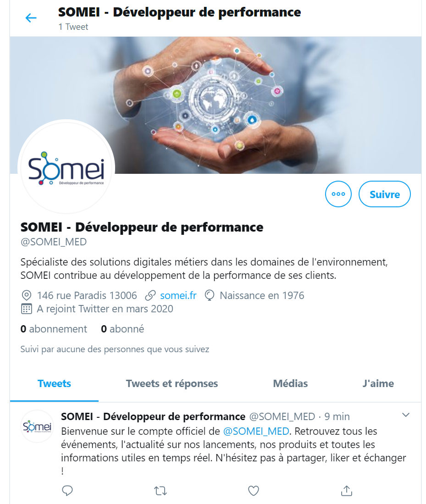Retweet the welcome tweet

[160, 491]
